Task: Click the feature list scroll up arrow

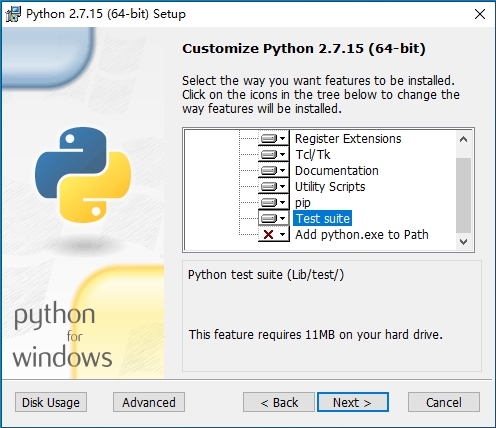Action: (x=463, y=139)
